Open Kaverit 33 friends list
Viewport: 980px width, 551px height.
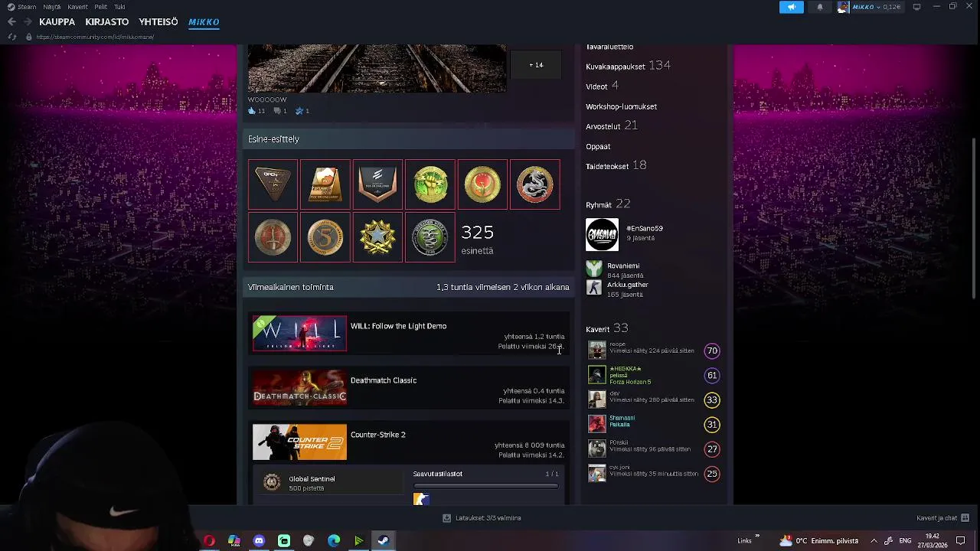pos(606,328)
